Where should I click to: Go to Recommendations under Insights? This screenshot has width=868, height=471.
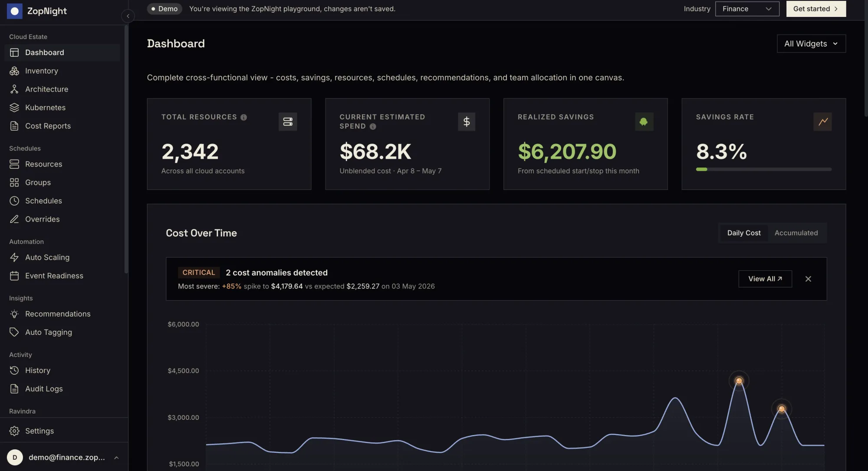(62, 314)
